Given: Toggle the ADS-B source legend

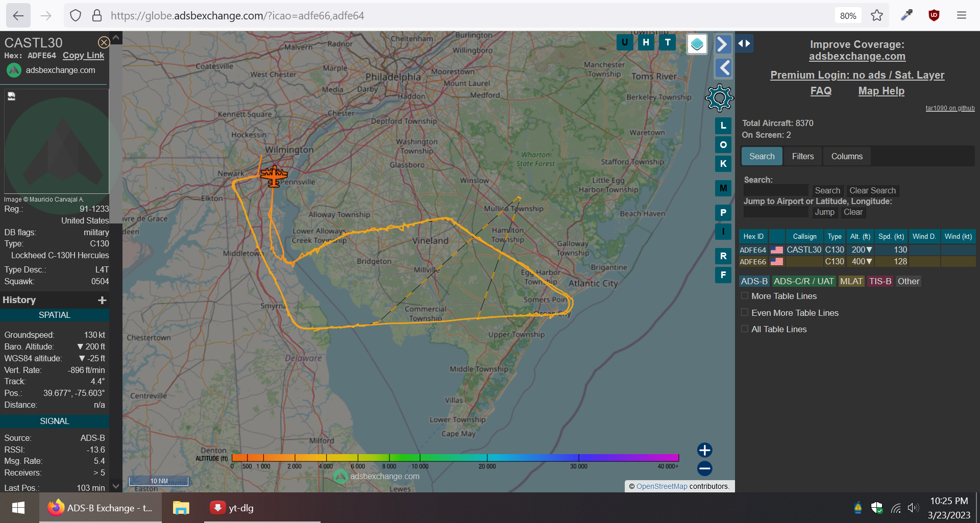Looking at the screenshot, I should point(754,281).
